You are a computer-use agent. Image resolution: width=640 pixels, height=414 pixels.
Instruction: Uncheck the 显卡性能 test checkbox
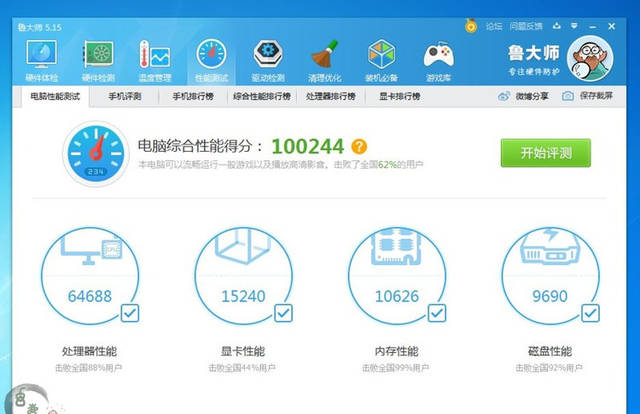(x=283, y=313)
